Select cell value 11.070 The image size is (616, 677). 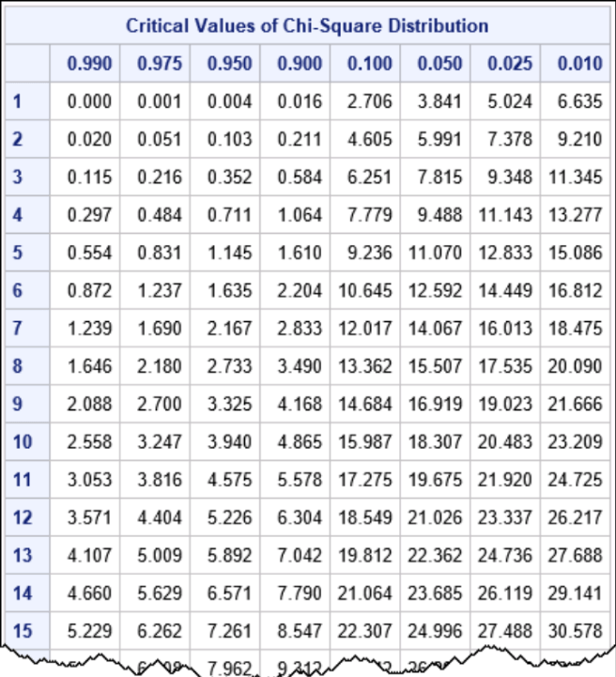435,253
